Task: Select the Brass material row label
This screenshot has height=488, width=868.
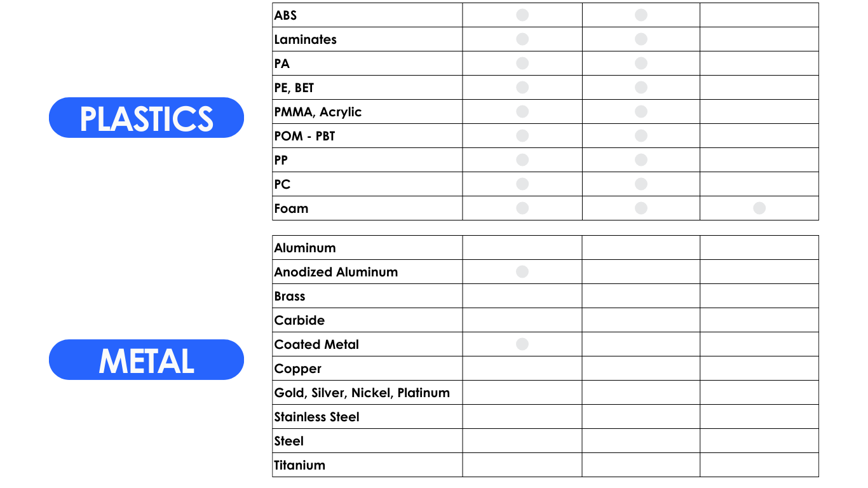Action: pyautogui.click(x=290, y=296)
